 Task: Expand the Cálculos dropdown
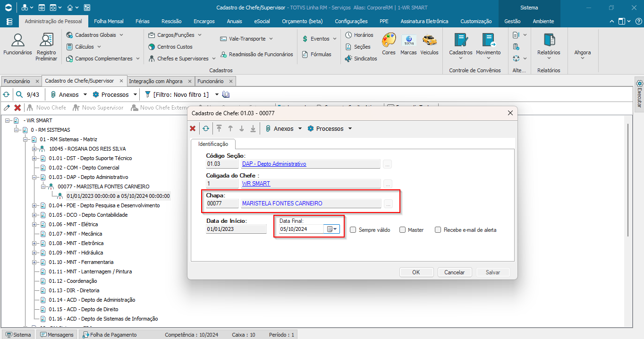(x=99, y=47)
